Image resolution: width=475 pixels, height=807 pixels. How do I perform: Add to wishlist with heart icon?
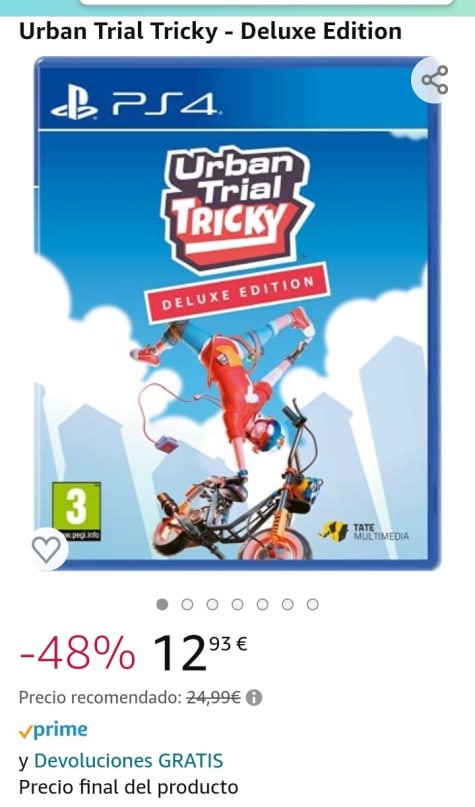pyautogui.click(x=47, y=549)
